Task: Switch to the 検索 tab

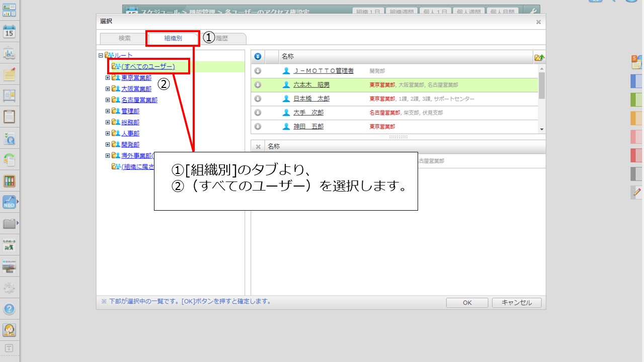Action: point(124,38)
